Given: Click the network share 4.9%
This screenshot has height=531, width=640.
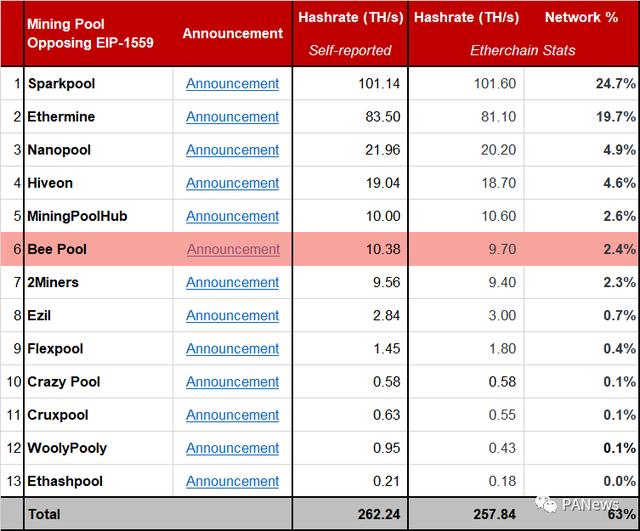Looking at the screenshot, I should pyautogui.click(x=620, y=150).
